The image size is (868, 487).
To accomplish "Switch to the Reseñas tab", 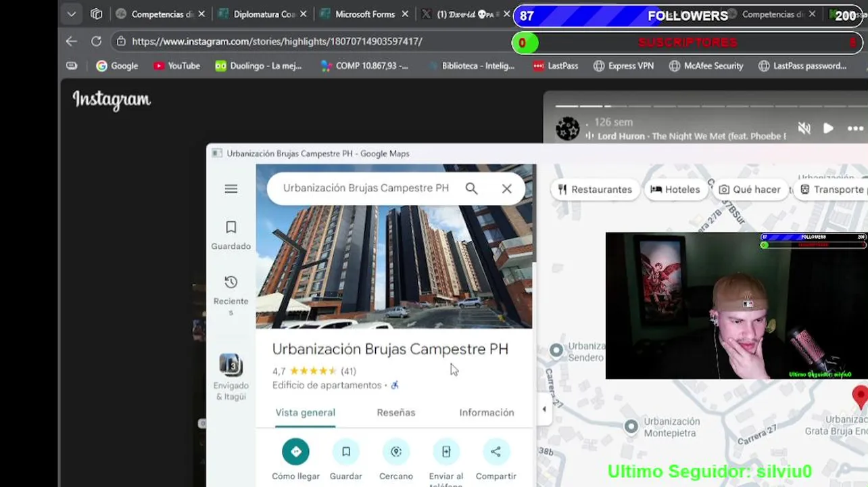I will (396, 413).
